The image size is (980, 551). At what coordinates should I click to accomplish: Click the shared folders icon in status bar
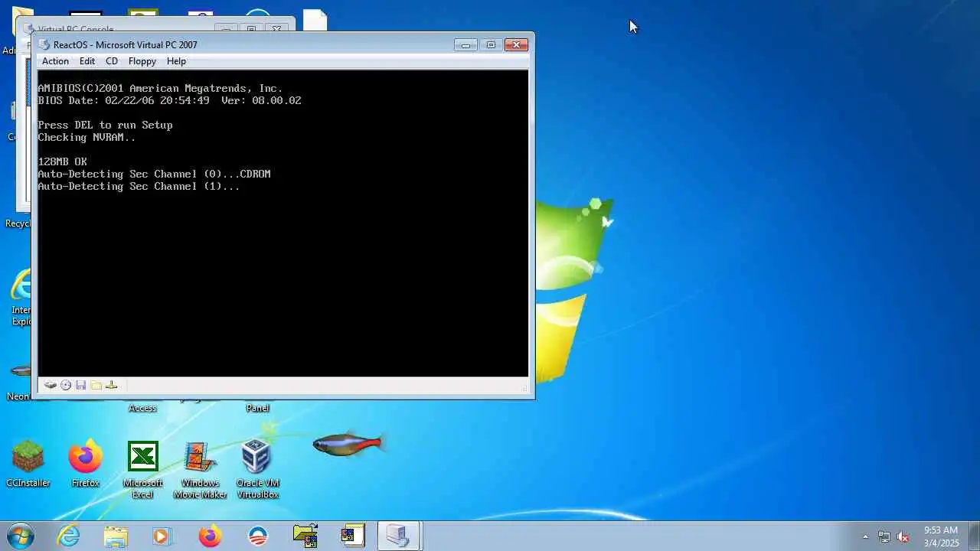pyautogui.click(x=96, y=385)
